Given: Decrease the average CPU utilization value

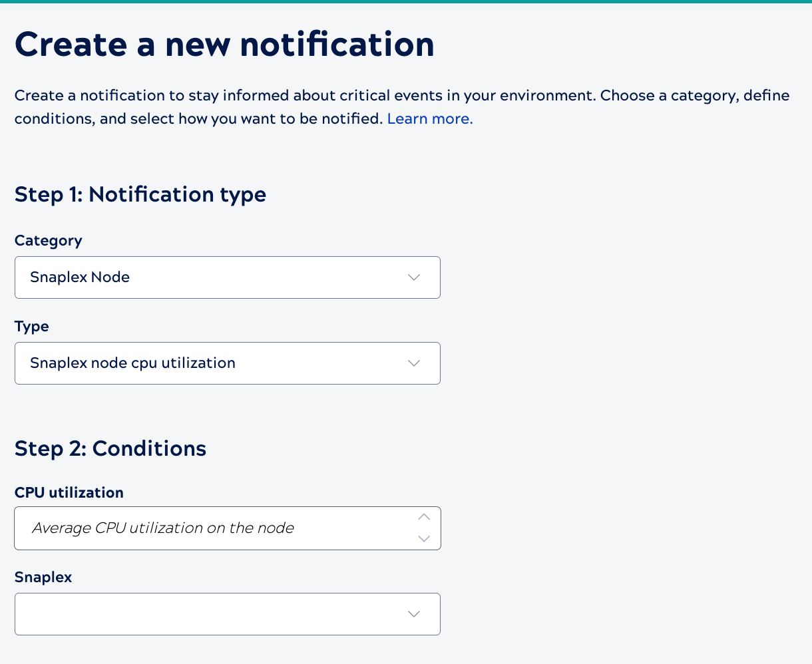Looking at the screenshot, I should 423,539.
